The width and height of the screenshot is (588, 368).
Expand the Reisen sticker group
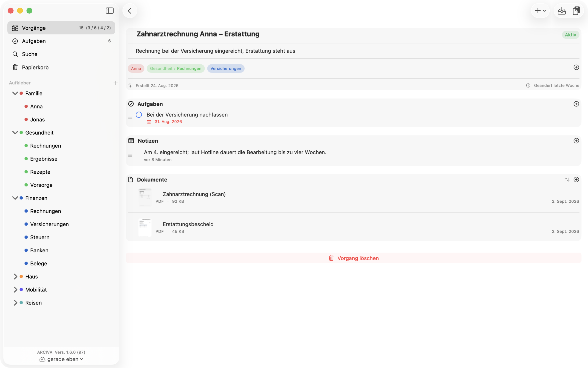15,303
